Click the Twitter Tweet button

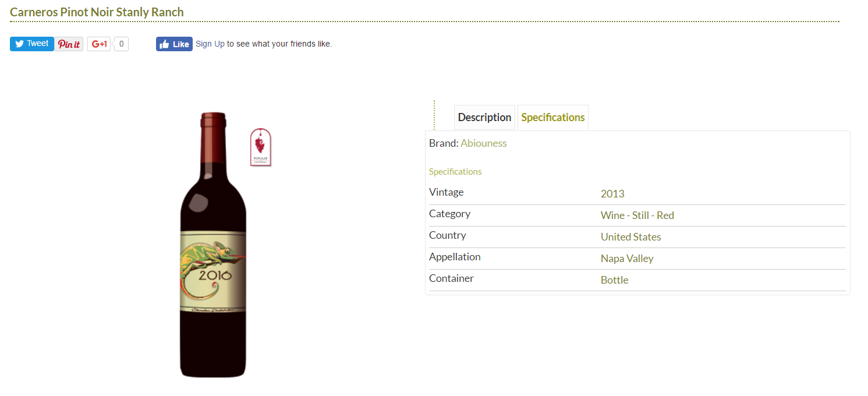pos(31,44)
